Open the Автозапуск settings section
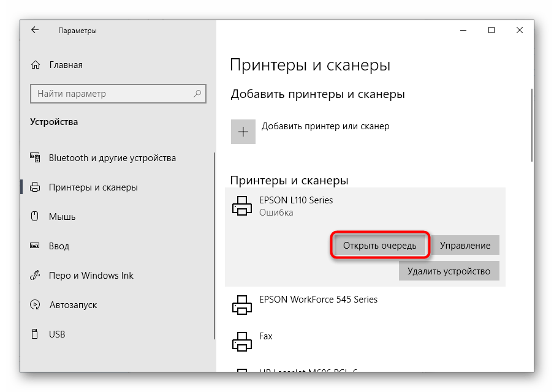This screenshot has width=554, height=392. 72,305
